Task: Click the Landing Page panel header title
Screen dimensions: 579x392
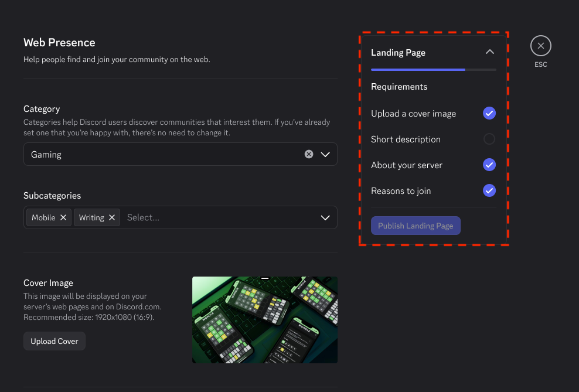Action: click(x=398, y=52)
